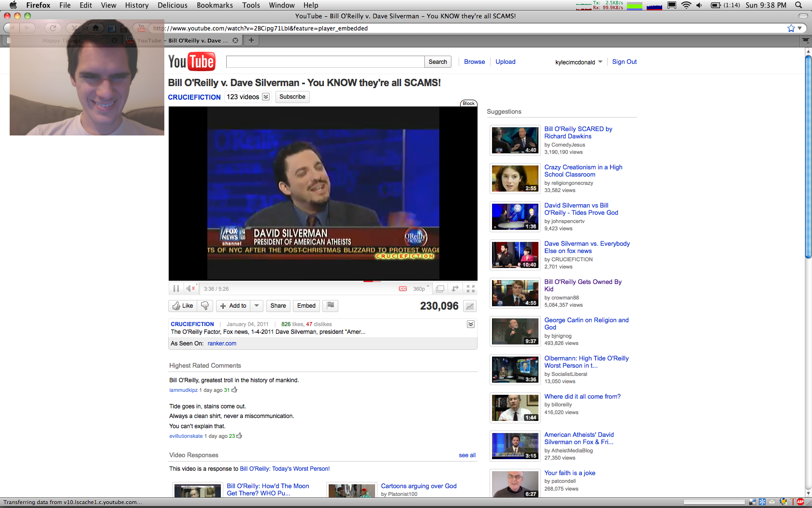The height and width of the screenshot is (508, 812).
Task: Click the thumbs-up icon on iammudkipz comment
Action: [x=234, y=390]
